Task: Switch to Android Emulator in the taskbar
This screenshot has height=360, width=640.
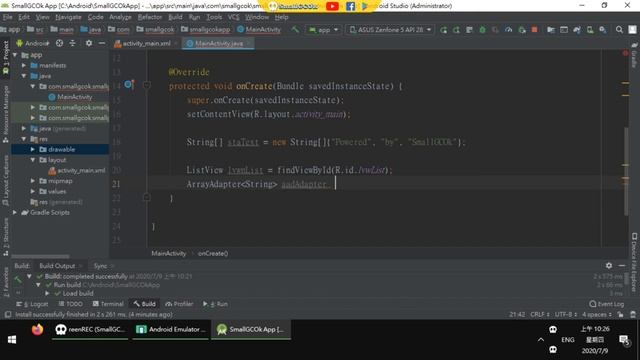Action: click(171, 329)
